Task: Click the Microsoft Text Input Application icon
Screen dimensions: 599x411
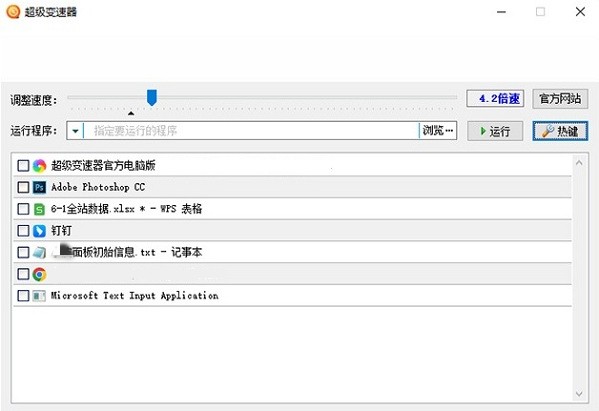Action: click(x=39, y=296)
